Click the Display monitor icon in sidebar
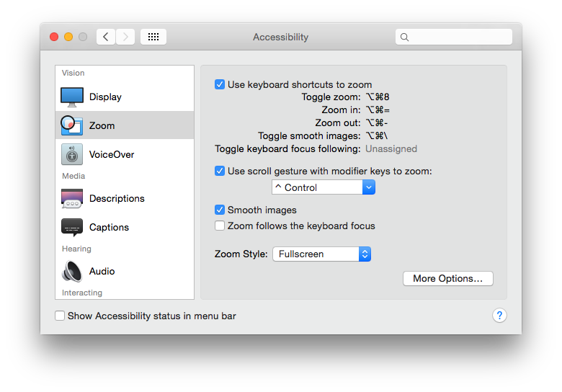 click(x=72, y=97)
